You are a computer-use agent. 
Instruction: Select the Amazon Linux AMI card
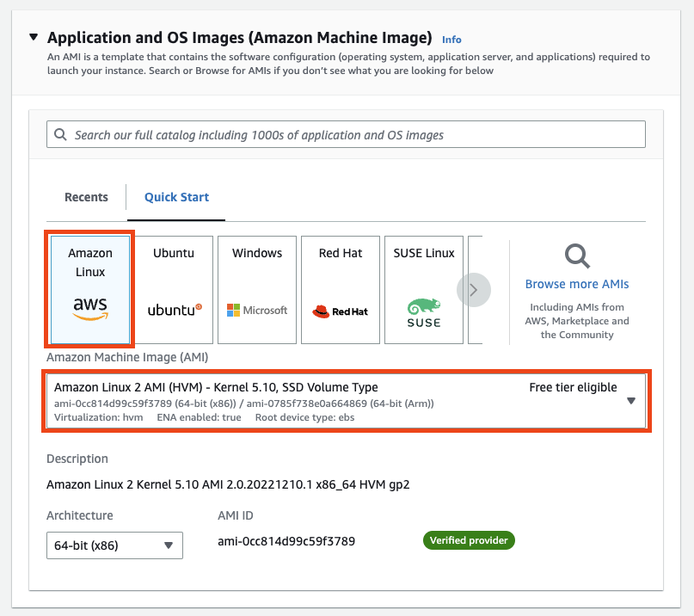click(x=90, y=290)
